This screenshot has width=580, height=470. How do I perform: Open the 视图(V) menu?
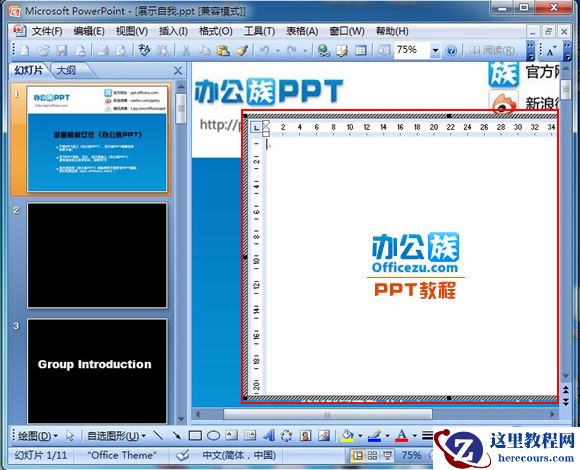tap(132, 31)
